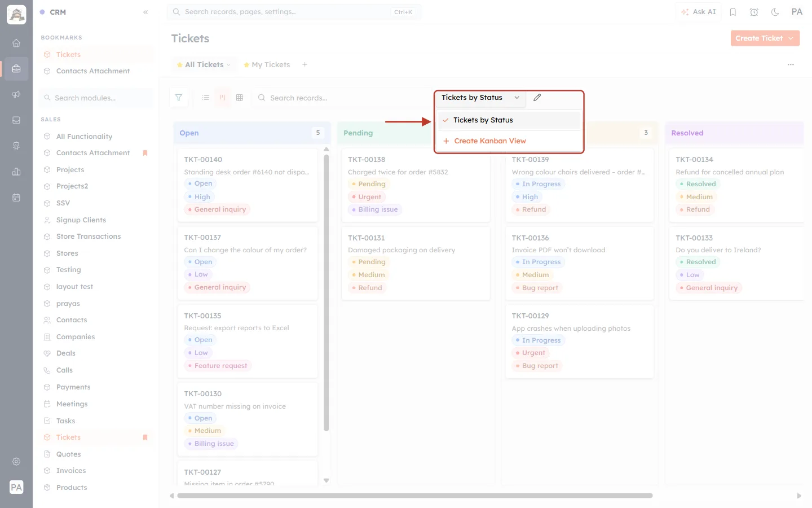The width and height of the screenshot is (812, 508).
Task: Open the calendar icon in left rail
Action: [x=16, y=198]
